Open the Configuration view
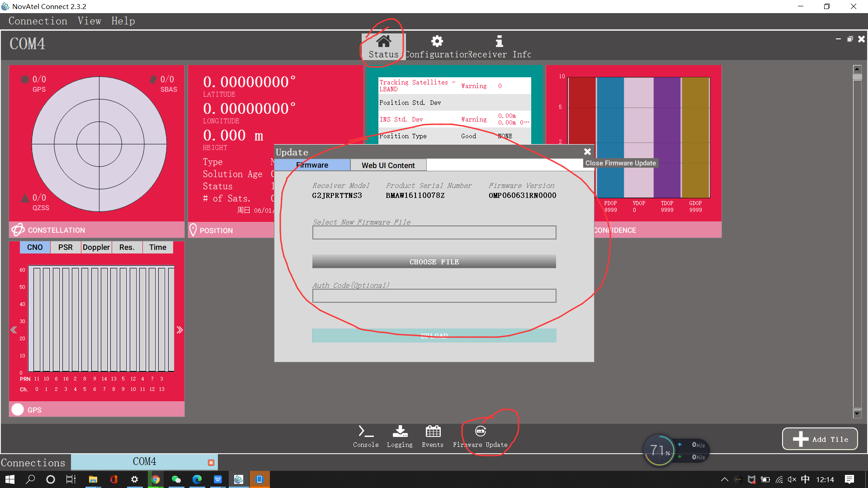 (x=437, y=45)
